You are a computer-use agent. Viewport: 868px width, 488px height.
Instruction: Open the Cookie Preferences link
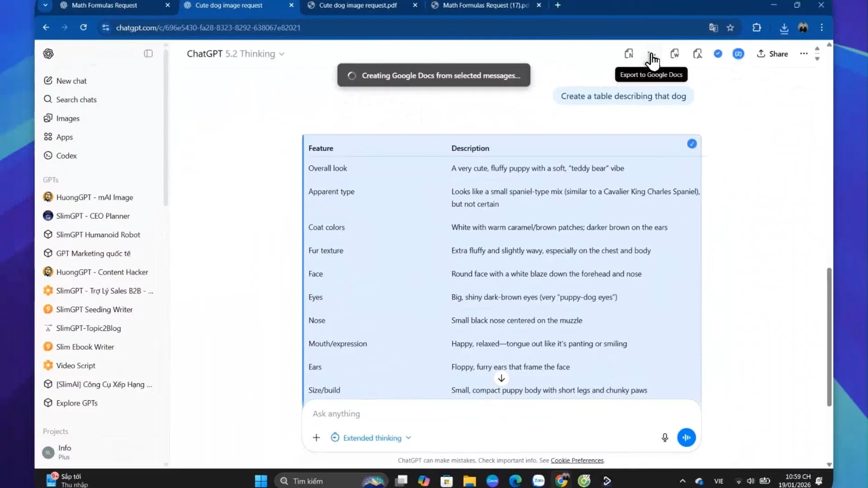577,460
